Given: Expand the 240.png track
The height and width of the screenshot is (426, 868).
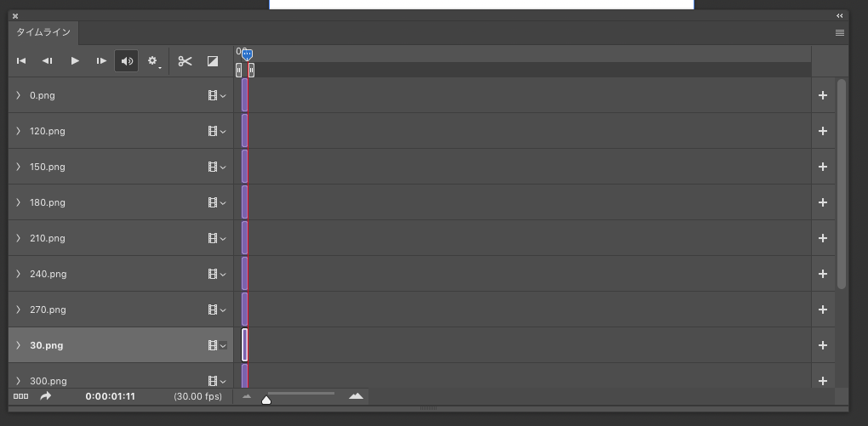Looking at the screenshot, I should pyautogui.click(x=18, y=274).
